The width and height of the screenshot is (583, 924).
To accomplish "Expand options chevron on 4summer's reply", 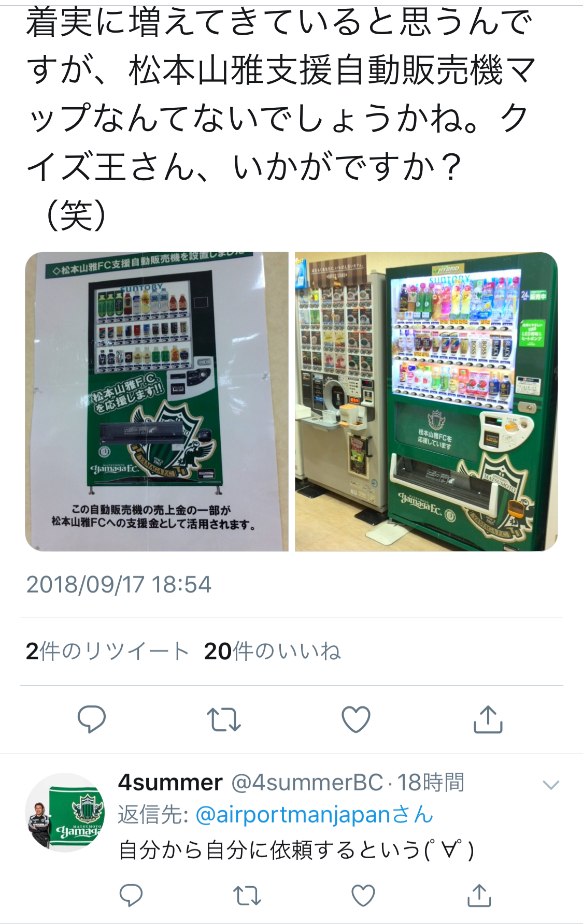I will tap(550, 785).
